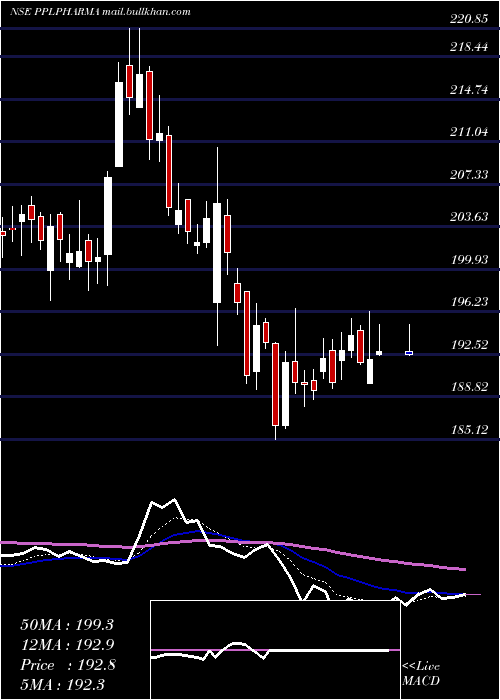The height and width of the screenshot is (700, 500).
Task: Click the 203.63 price level label
Action: coord(469,217)
